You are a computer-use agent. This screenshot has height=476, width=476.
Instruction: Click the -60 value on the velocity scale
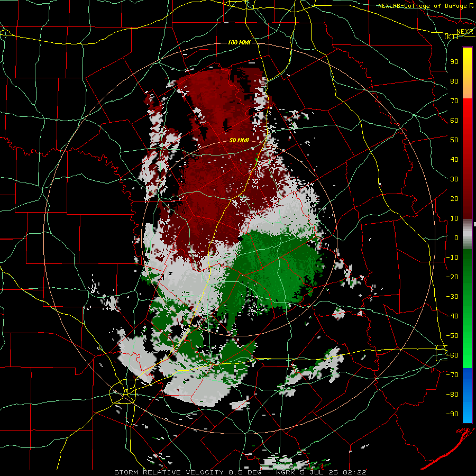(x=452, y=355)
